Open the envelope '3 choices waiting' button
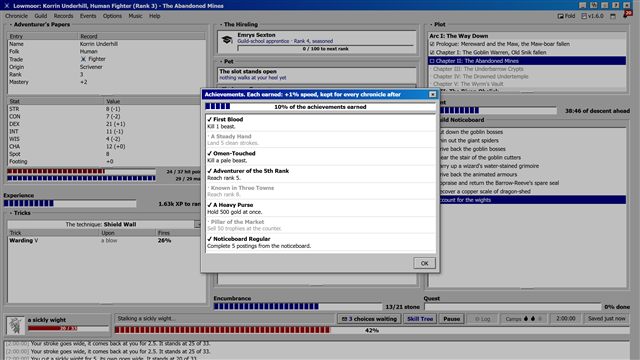Image resolution: width=640 pixels, height=360 pixels. point(369,319)
